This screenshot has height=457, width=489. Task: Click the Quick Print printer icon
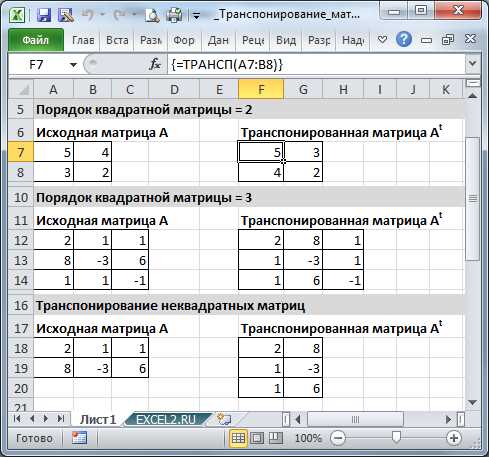coord(175,15)
